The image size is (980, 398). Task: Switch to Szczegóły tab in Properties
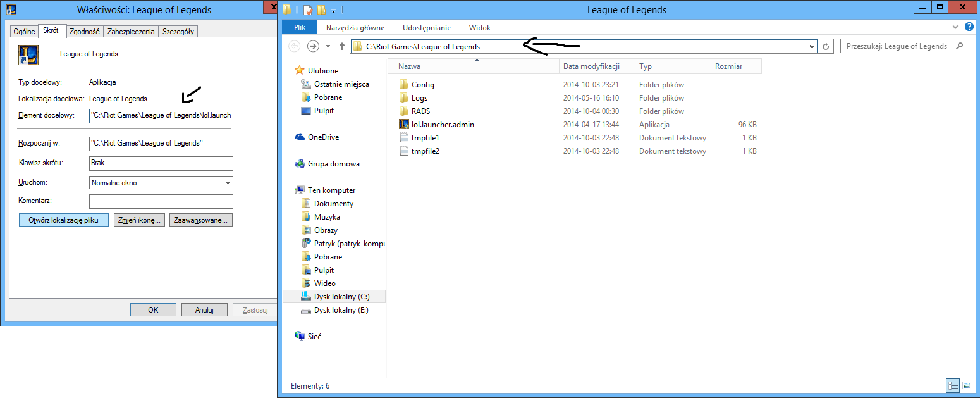(x=178, y=32)
